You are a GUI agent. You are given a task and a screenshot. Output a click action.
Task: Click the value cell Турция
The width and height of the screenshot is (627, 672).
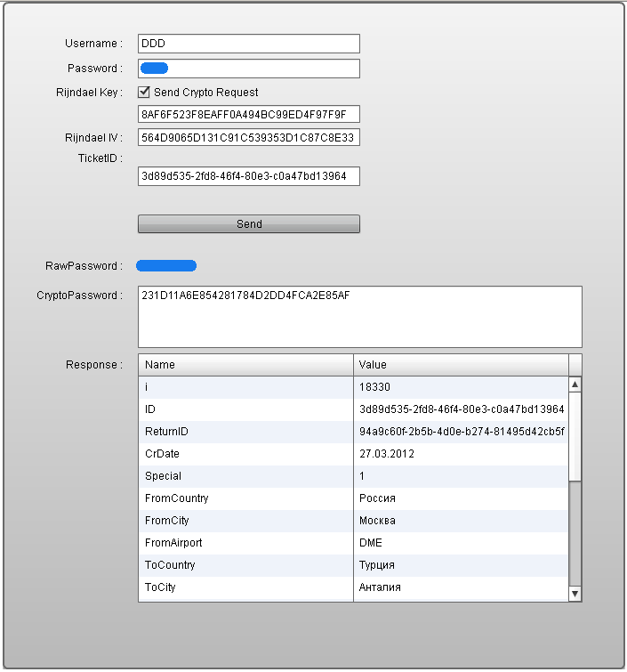pyautogui.click(x=462, y=566)
